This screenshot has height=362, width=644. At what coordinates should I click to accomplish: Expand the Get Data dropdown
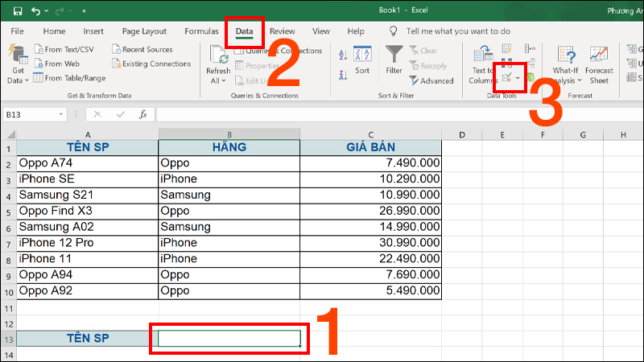tap(16, 80)
